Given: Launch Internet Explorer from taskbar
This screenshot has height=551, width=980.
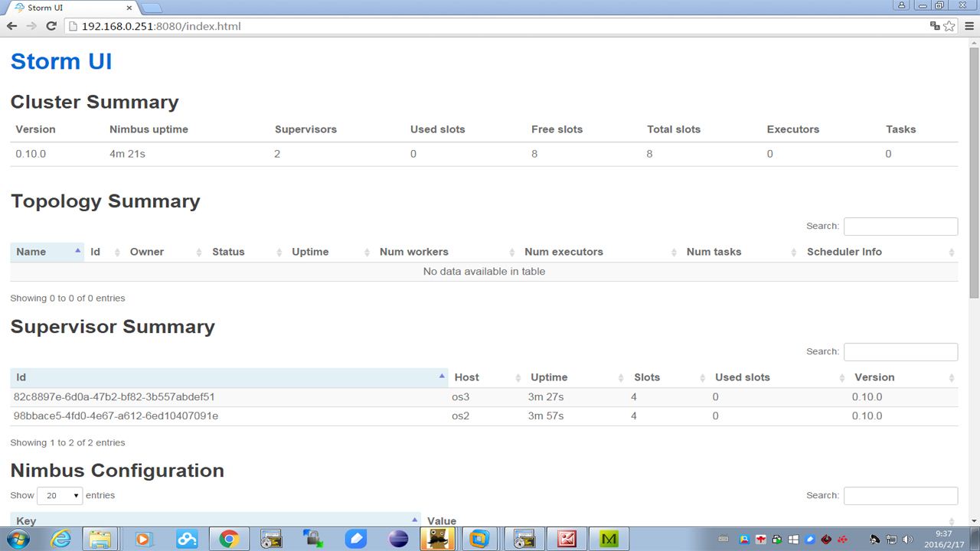Looking at the screenshot, I should pos(60,539).
